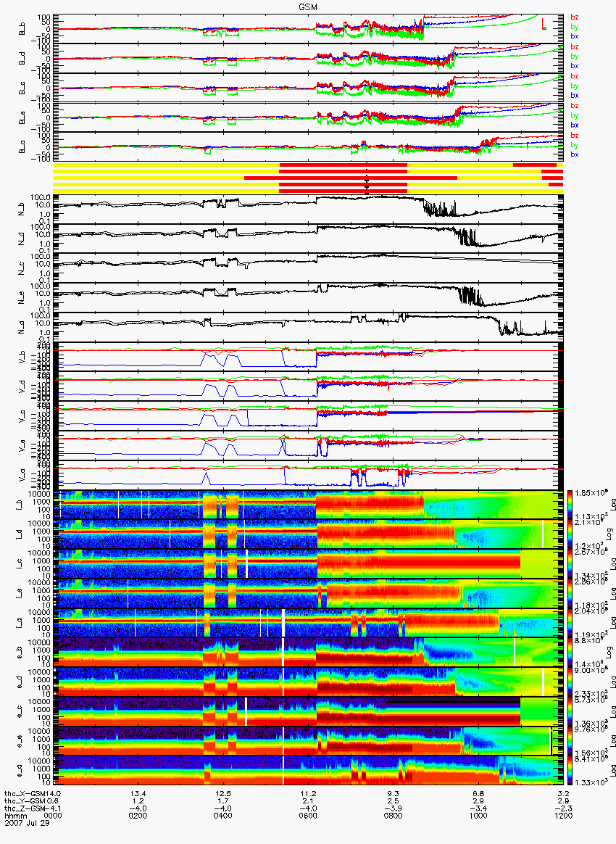Click the N_a density axis label
Viewport: 616px width, 844px height.
click(x=22, y=327)
